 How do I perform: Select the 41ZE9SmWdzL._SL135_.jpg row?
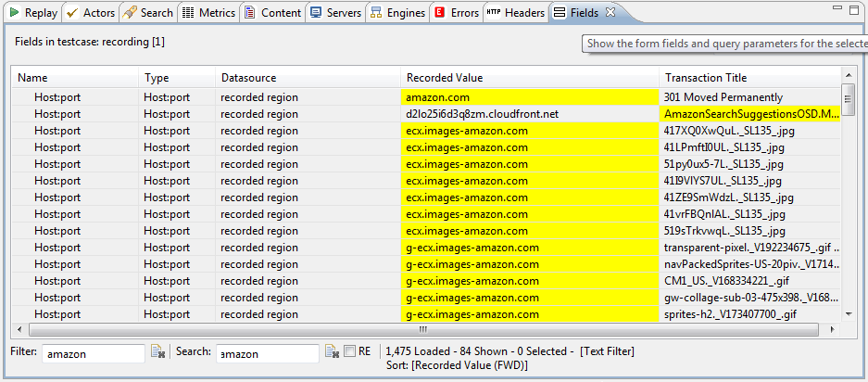426,197
